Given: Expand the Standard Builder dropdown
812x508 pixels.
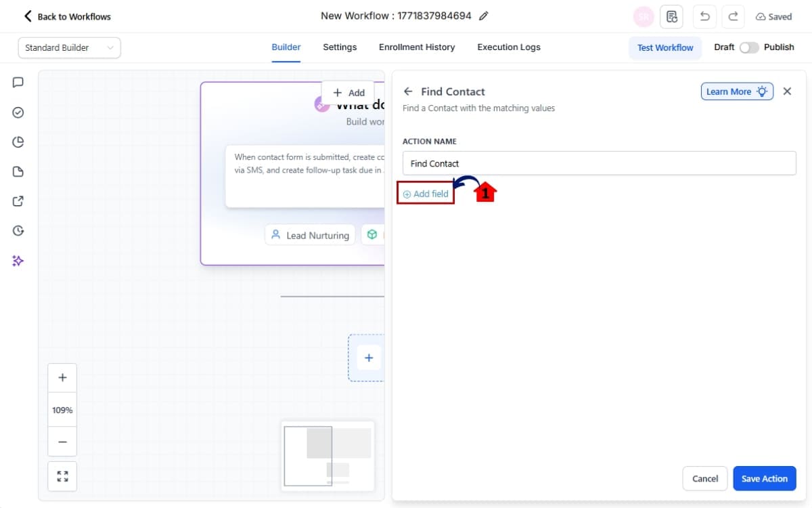Looking at the screenshot, I should coord(69,47).
